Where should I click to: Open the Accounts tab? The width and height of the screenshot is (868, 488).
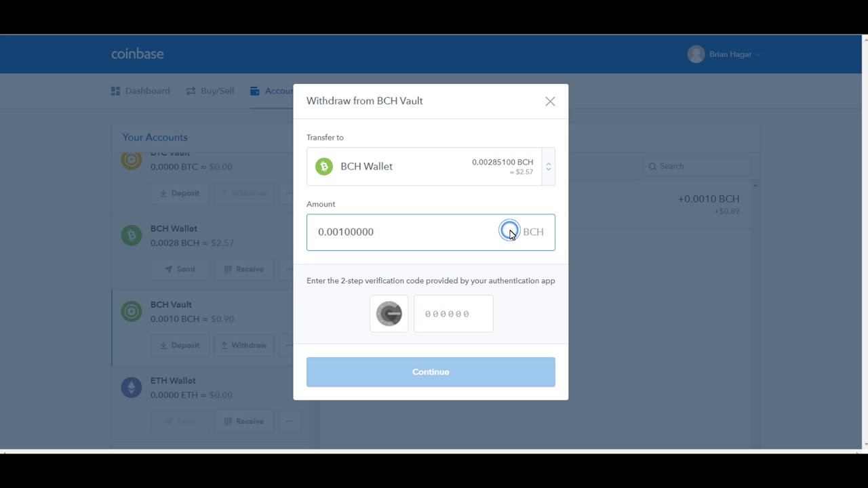pos(271,91)
